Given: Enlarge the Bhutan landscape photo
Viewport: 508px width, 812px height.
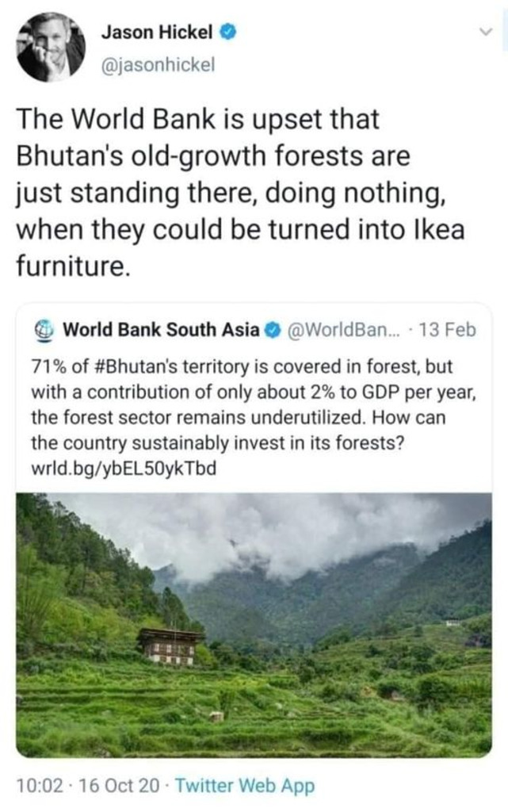Looking at the screenshot, I should tap(254, 625).
